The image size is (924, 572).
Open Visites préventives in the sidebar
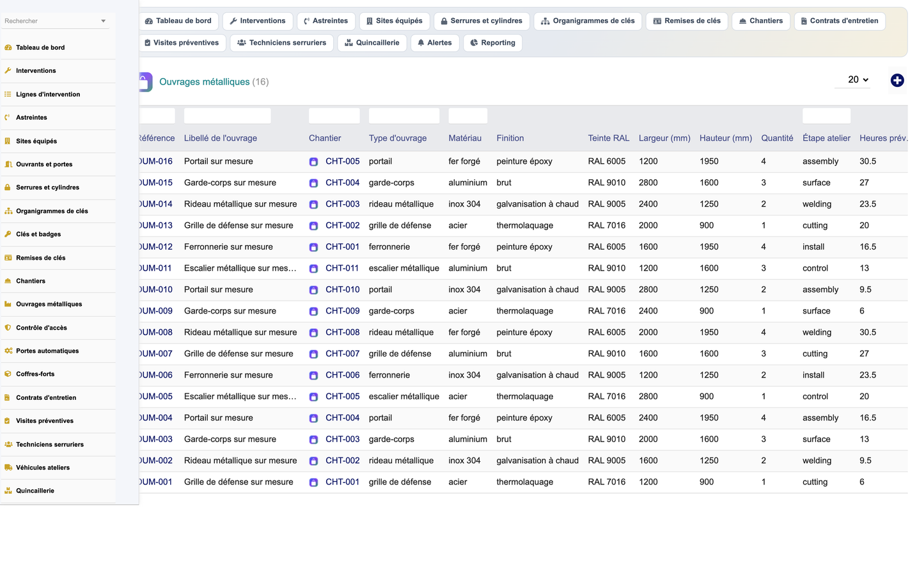[x=45, y=420]
